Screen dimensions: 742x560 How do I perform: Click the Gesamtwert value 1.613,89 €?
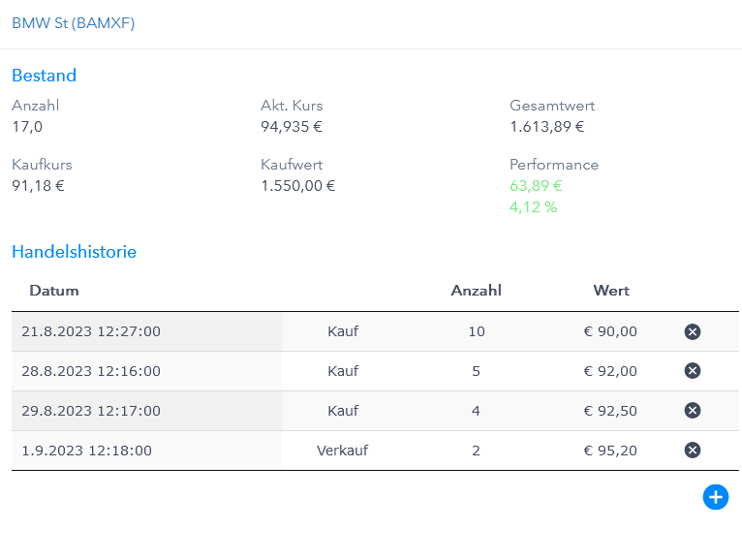[x=547, y=127]
